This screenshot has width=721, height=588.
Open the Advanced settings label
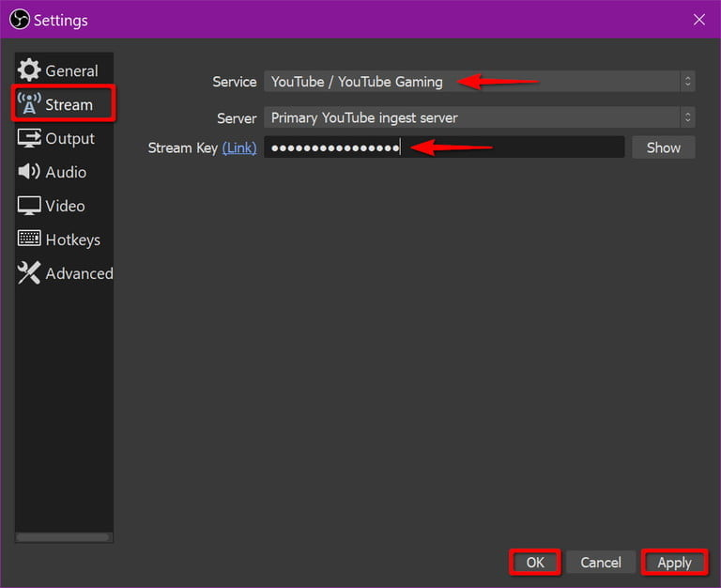(x=79, y=273)
